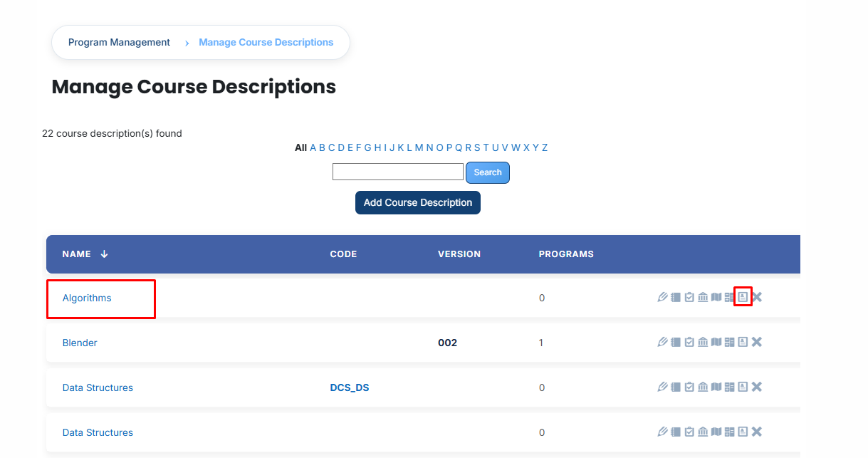Open the clipboard checkmark icon for Blender
The image size is (868, 458).
[689, 342]
